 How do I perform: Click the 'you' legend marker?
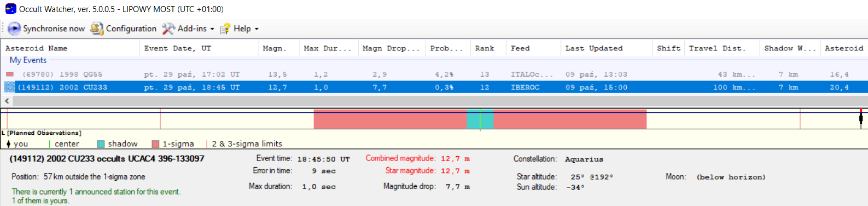tap(8, 144)
